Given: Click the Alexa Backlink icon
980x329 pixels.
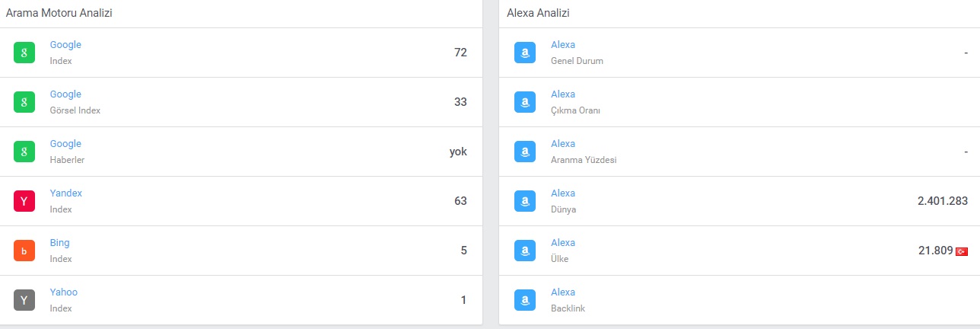Looking at the screenshot, I should point(525,300).
